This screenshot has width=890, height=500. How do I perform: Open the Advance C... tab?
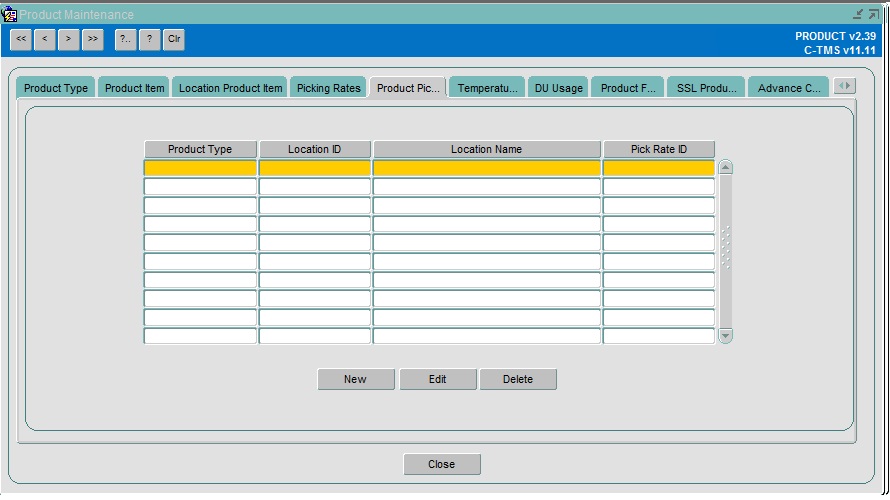coord(788,88)
